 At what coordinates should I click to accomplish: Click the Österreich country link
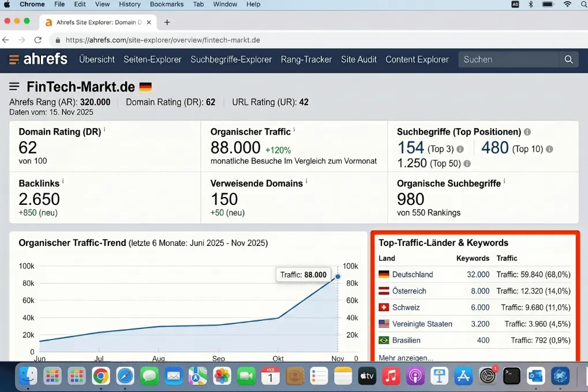tap(409, 291)
